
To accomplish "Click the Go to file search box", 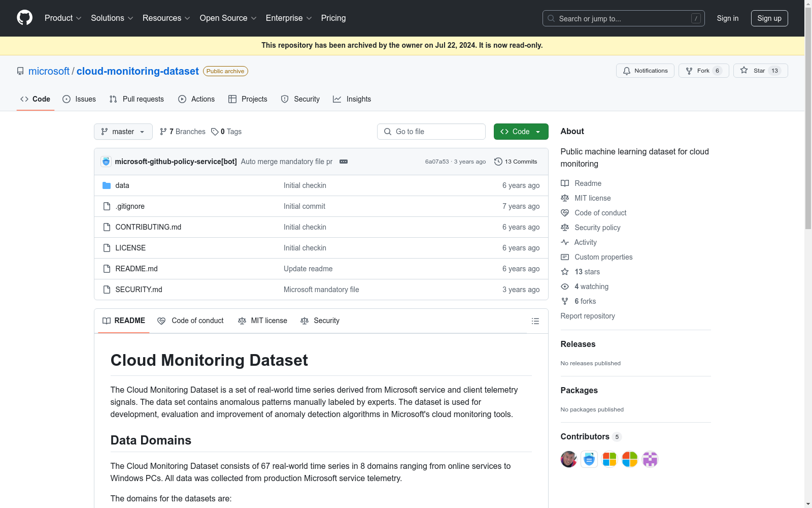I will coord(431,132).
